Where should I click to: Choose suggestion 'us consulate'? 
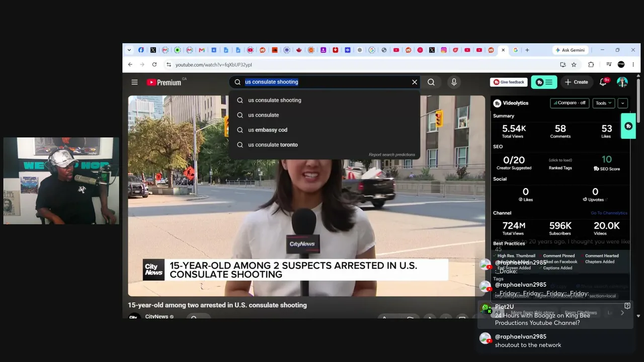coord(325,115)
